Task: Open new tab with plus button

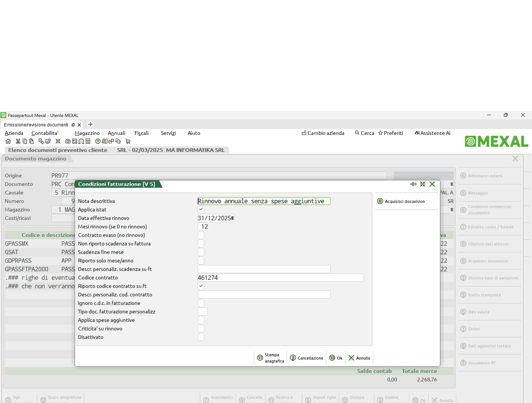Action: 91,124
